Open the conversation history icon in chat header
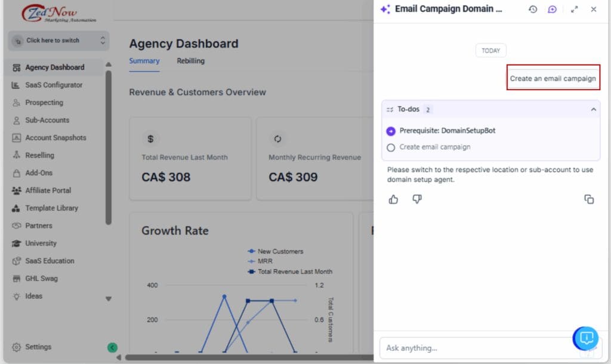This screenshot has width=611, height=364. pos(533,9)
